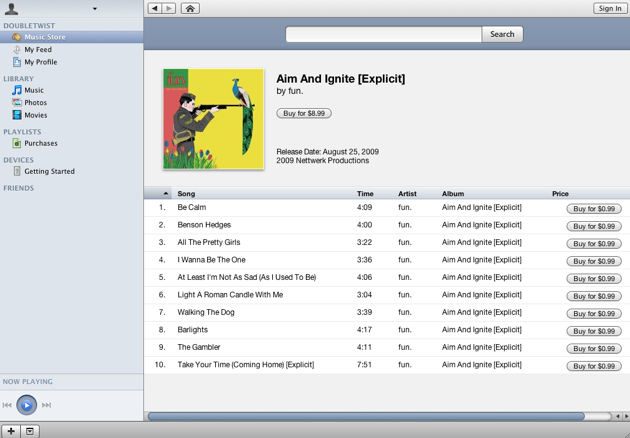
Task: Buy the album for $8.99
Action: 304,113
